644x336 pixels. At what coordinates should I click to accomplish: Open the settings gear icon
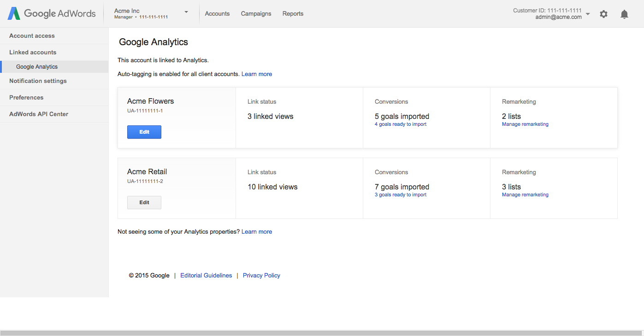click(x=603, y=14)
